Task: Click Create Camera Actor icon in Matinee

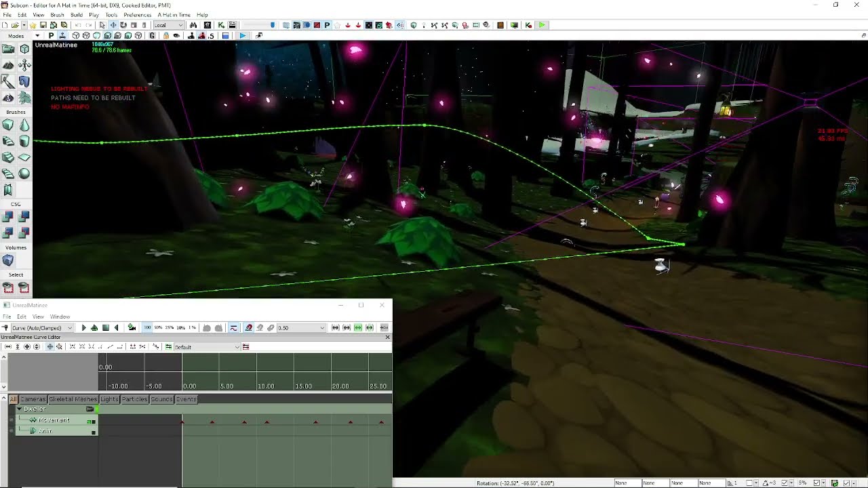Action: [132, 327]
